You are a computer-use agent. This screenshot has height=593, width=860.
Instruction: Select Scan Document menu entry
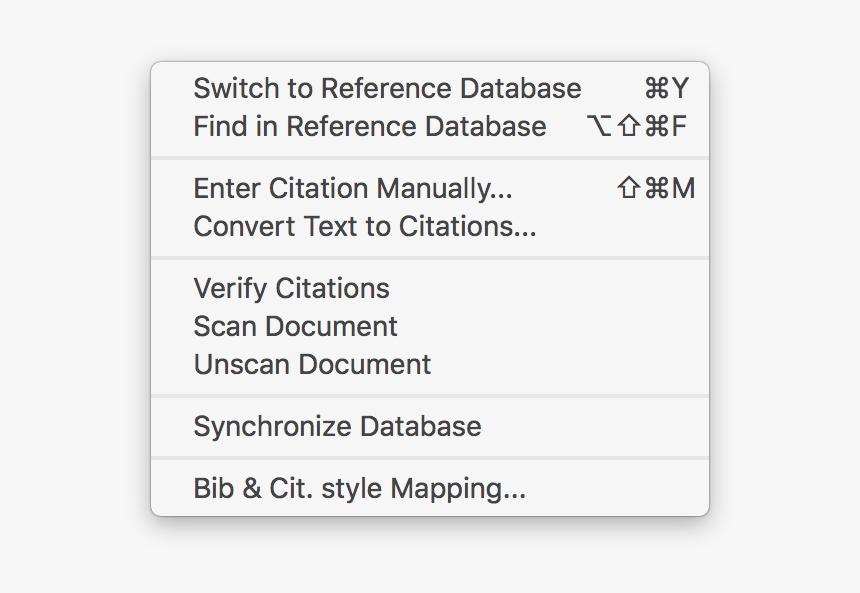tap(295, 326)
